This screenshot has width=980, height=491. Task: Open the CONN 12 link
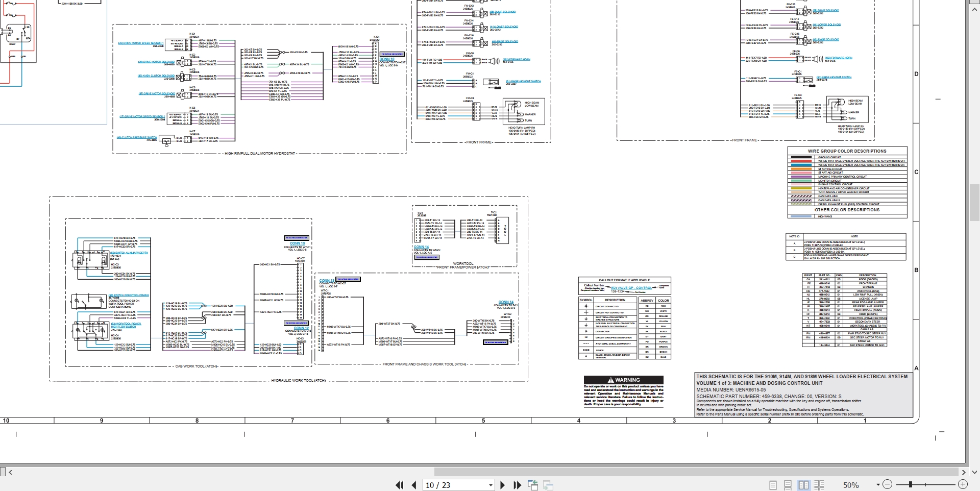click(301, 328)
